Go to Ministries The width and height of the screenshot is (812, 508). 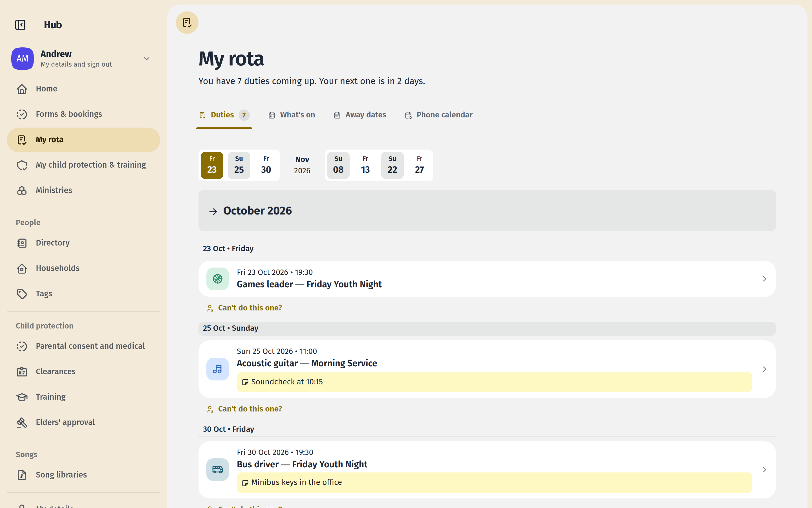[83, 190]
